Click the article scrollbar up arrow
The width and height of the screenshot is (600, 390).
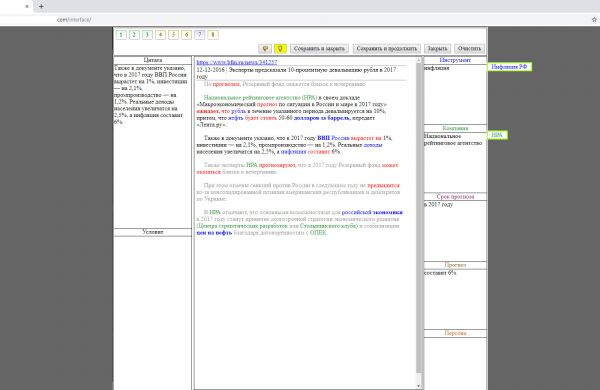(x=419, y=60)
